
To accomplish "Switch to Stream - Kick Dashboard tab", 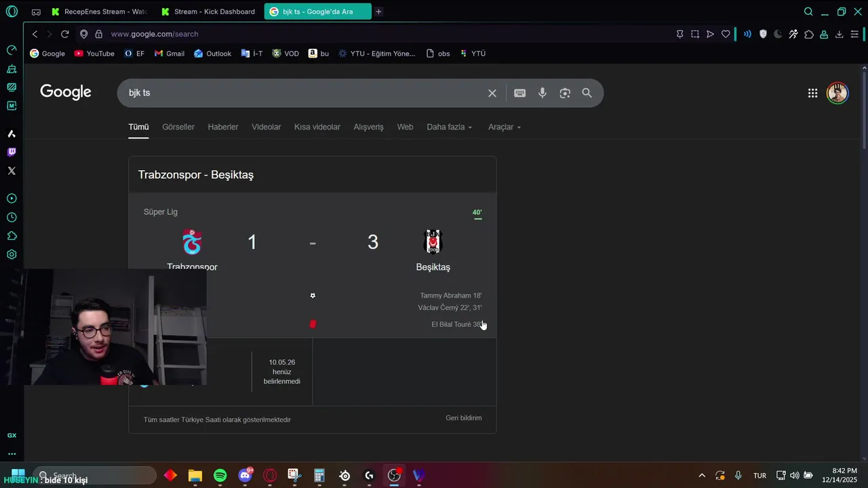I will click(210, 12).
